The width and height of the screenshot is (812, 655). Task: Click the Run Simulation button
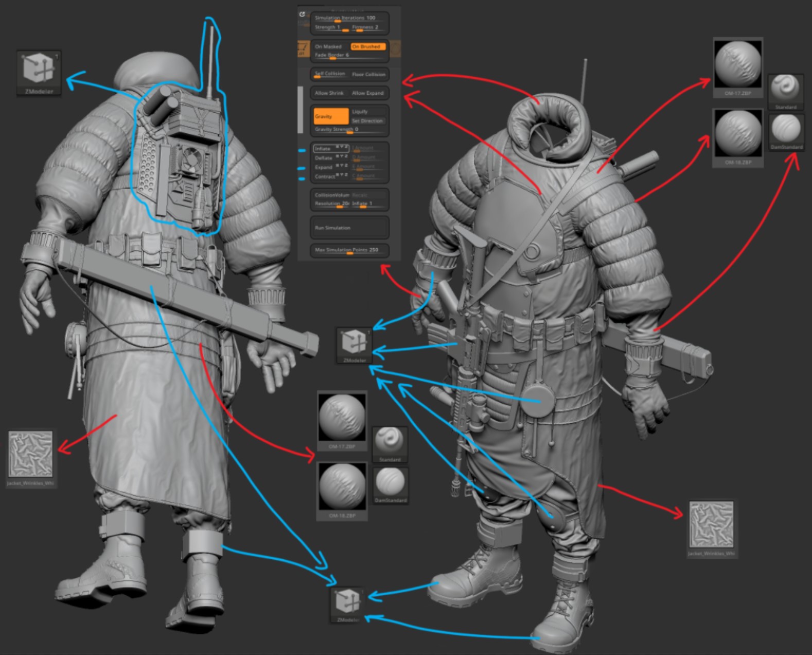click(349, 228)
